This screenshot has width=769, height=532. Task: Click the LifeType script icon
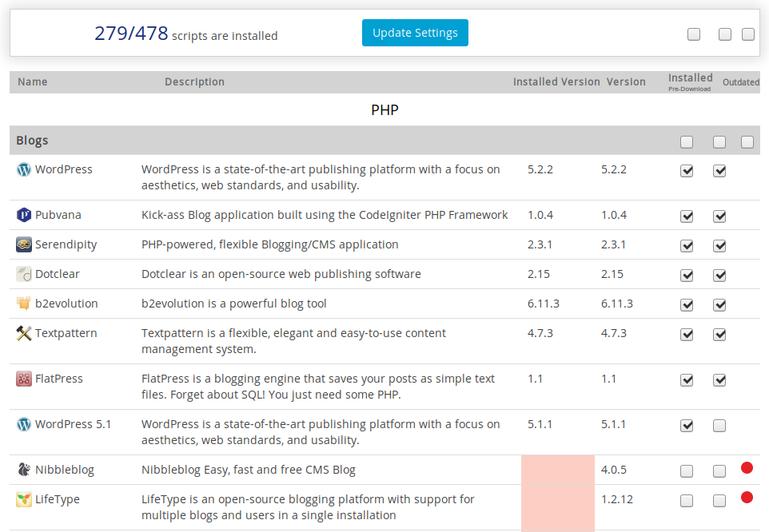[24, 499]
